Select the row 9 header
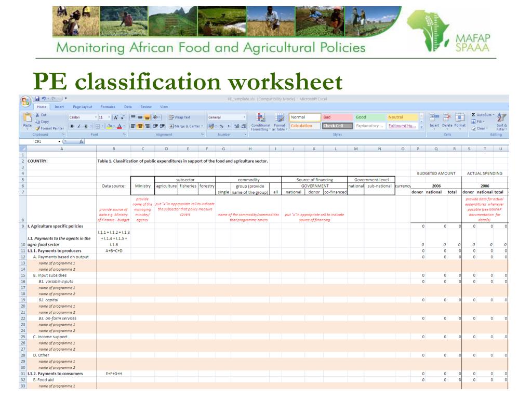Viewport: 532px width, 399px height. pyautogui.click(x=23, y=226)
